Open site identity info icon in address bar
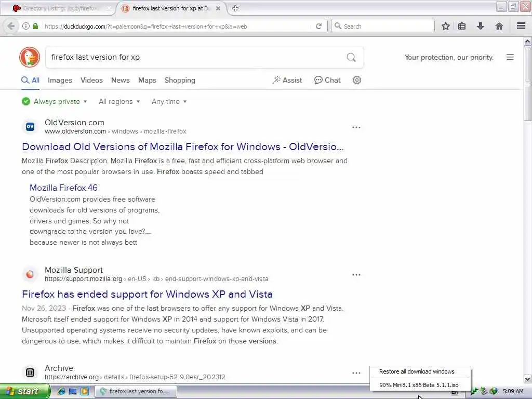 click(x=25, y=26)
